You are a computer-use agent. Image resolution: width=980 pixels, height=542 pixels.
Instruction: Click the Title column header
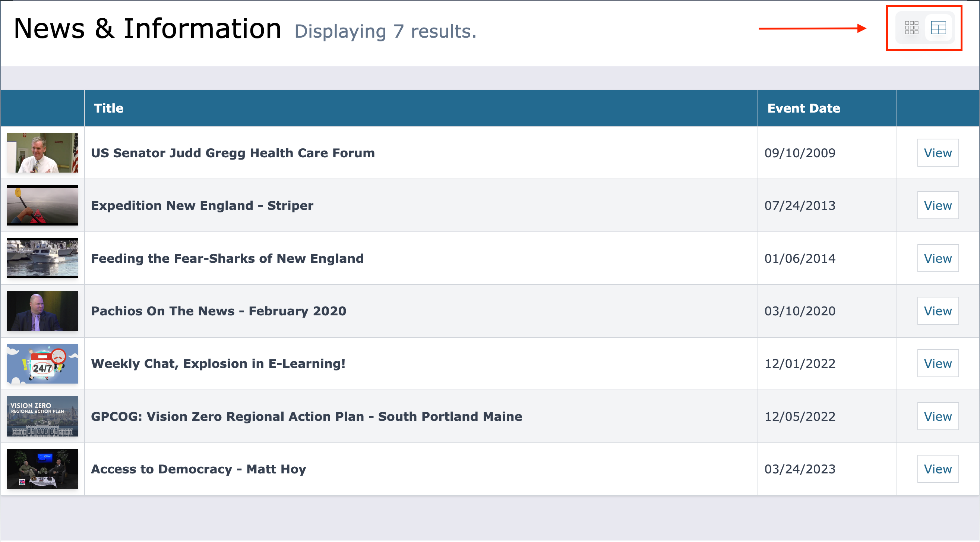[109, 108]
